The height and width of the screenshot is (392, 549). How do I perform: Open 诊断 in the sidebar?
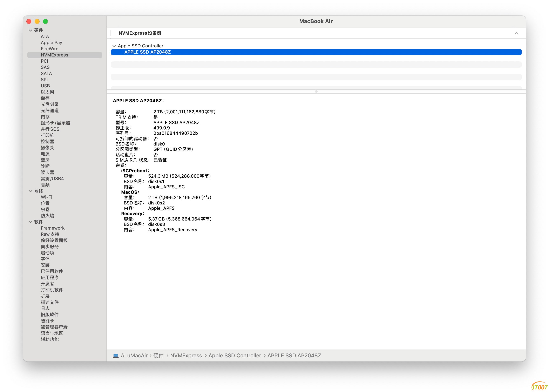(x=45, y=166)
